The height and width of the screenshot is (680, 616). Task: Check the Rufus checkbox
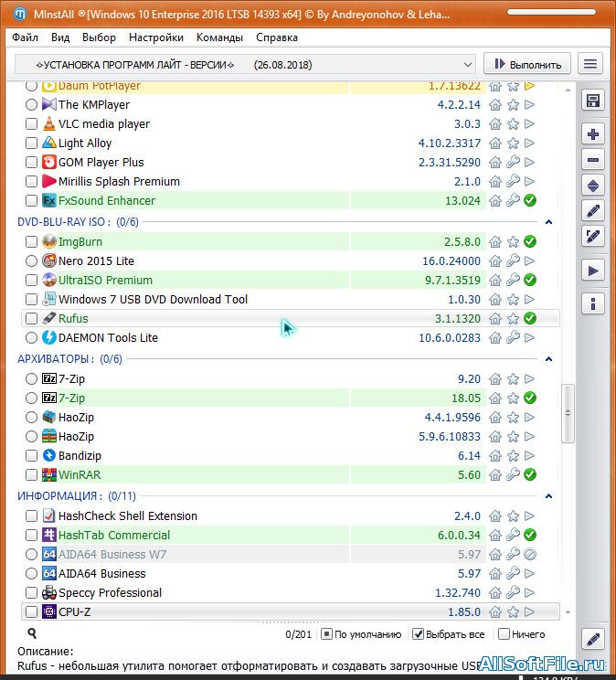(x=31, y=319)
